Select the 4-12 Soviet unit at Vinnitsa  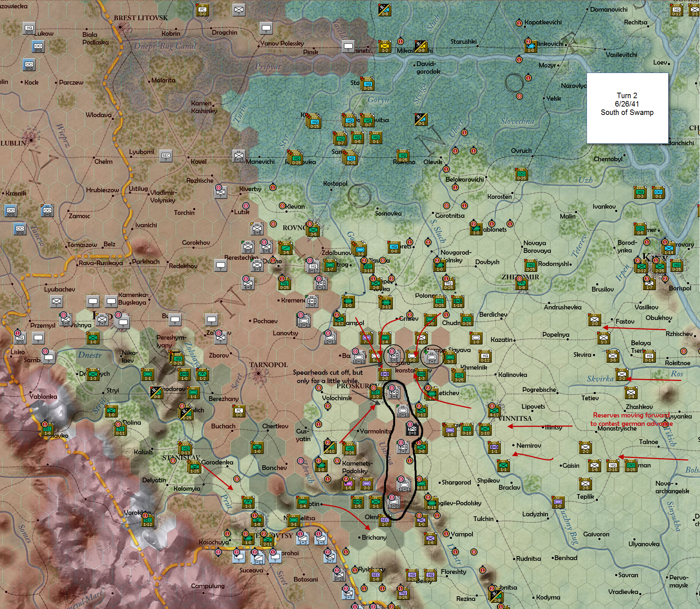(x=494, y=411)
